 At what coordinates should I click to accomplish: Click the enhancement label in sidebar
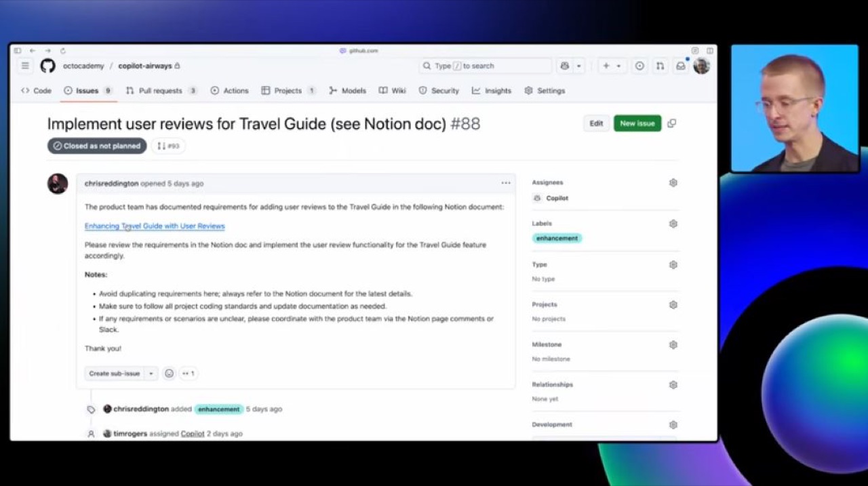click(557, 239)
